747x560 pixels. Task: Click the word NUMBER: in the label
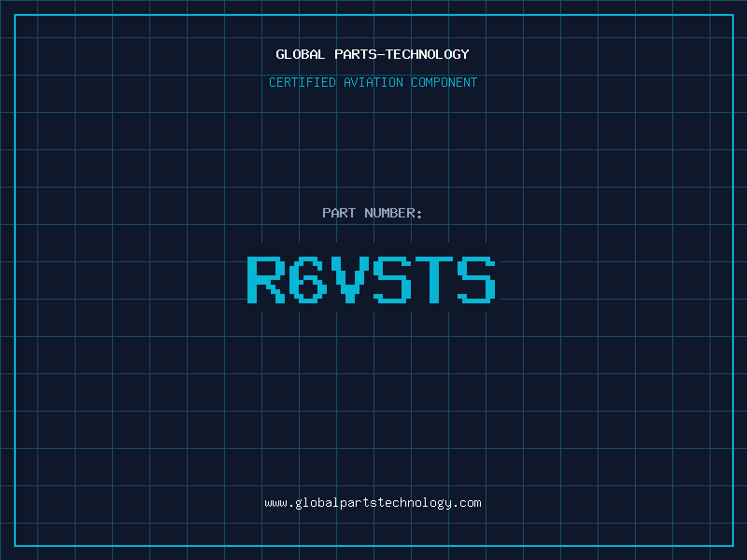pyautogui.click(x=393, y=213)
